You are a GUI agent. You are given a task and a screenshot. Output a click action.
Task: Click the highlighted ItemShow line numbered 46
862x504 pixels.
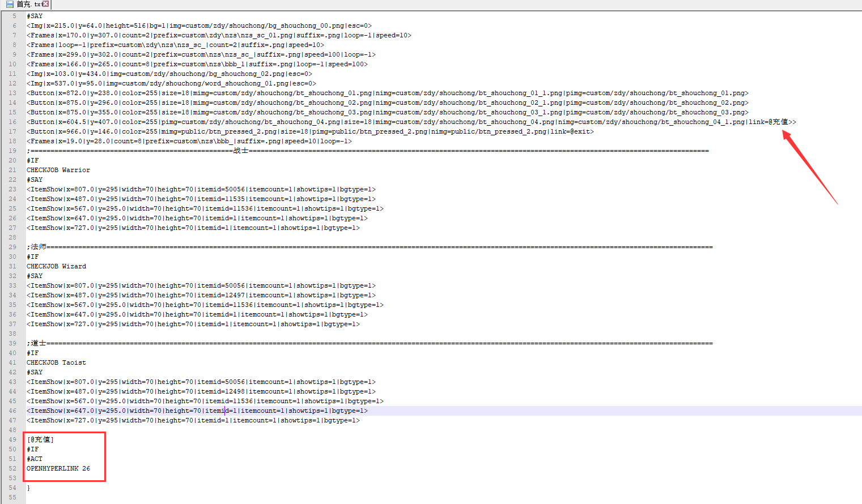(197, 411)
